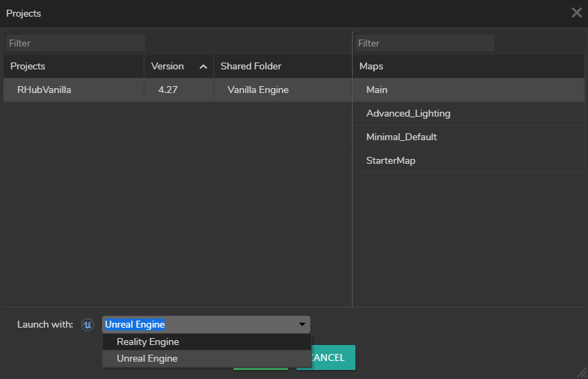Screen dimensions: 588x379
Task: Choose Unreal Engine from the dropdown list
Action: 207,358
